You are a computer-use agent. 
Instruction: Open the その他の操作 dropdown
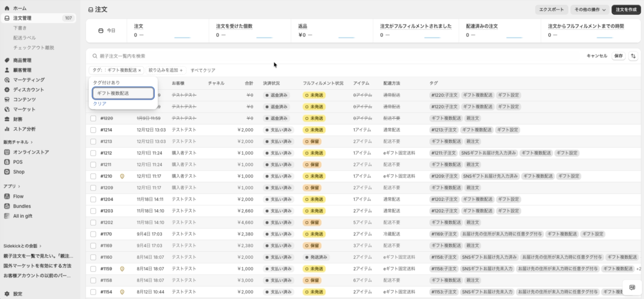click(x=590, y=9)
